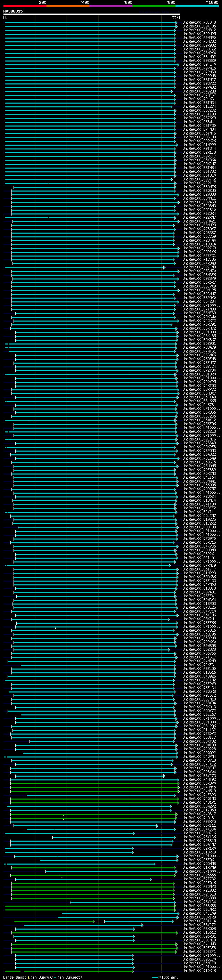Choose hit UniRef100_C1BUI3
This screenshot has width=222, height=980.
click(x=199, y=589)
